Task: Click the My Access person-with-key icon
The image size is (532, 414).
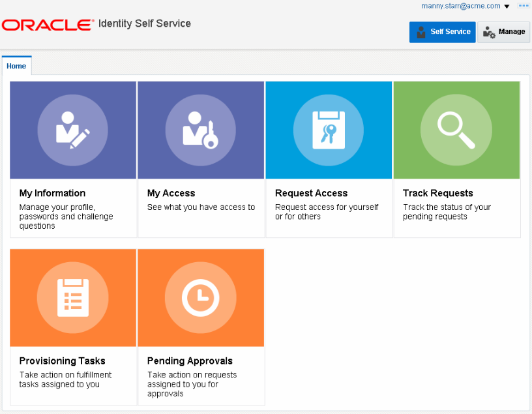Action: (201, 130)
